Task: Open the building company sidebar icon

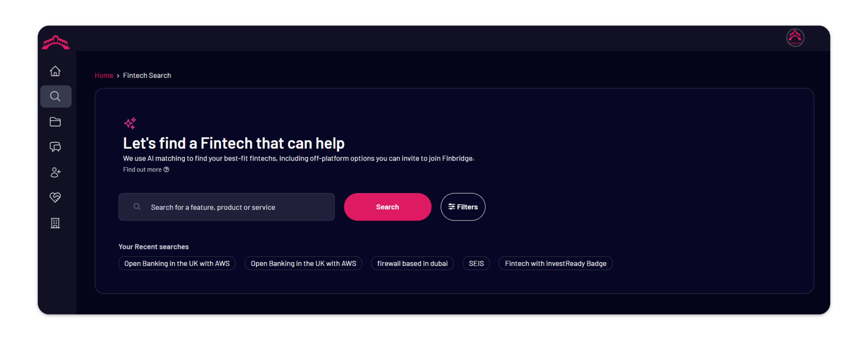Action: click(x=55, y=223)
